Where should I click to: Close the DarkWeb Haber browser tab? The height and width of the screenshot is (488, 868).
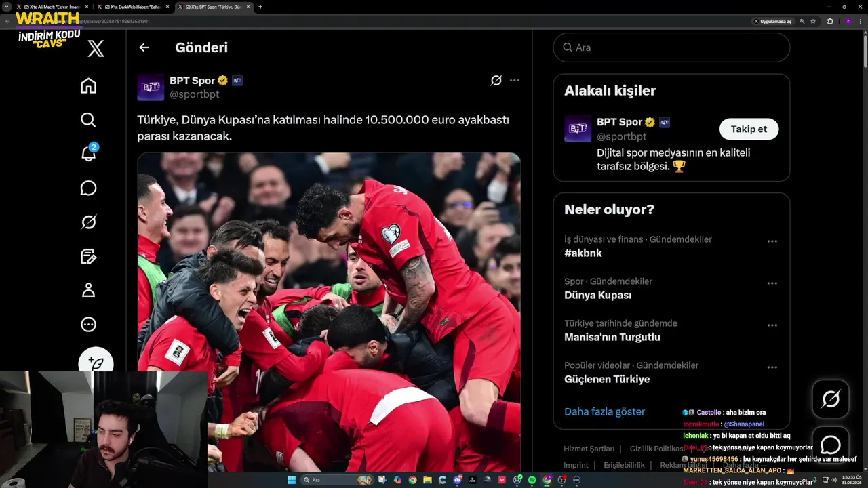pos(167,7)
